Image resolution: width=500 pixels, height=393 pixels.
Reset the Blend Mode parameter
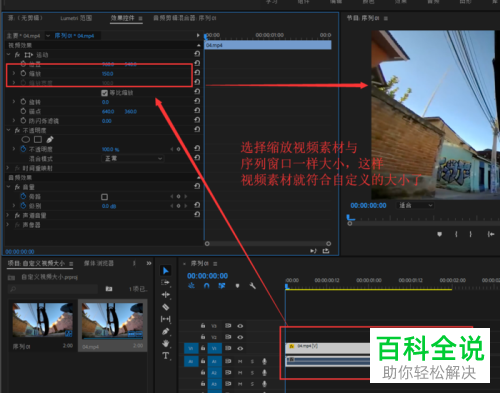coord(197,157)
